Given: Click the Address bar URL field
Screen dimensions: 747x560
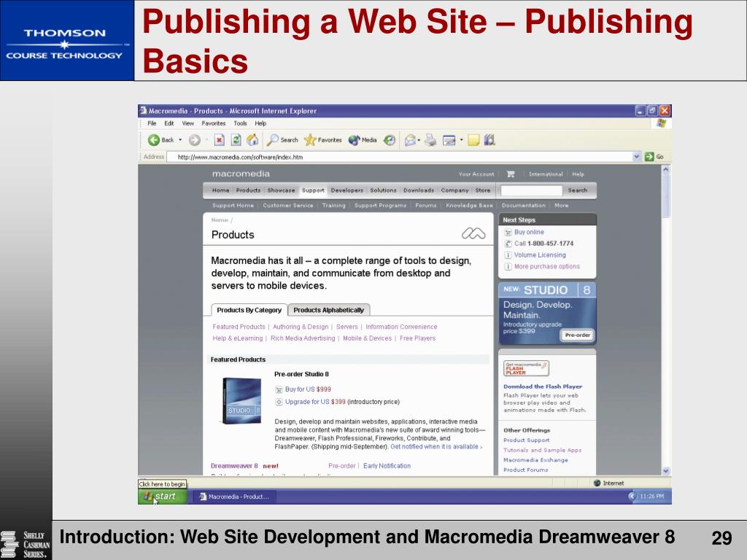Looking at the screenshot, I should coord(399,157).
